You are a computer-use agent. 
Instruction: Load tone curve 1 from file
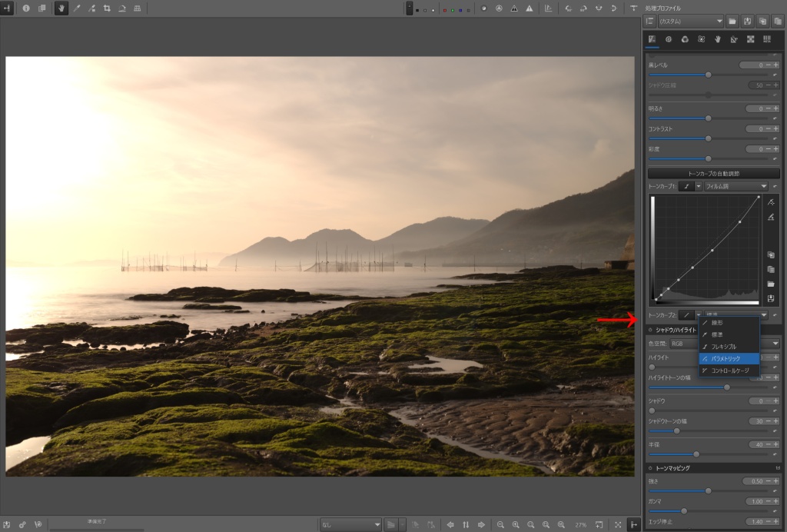tap(771, 284)
